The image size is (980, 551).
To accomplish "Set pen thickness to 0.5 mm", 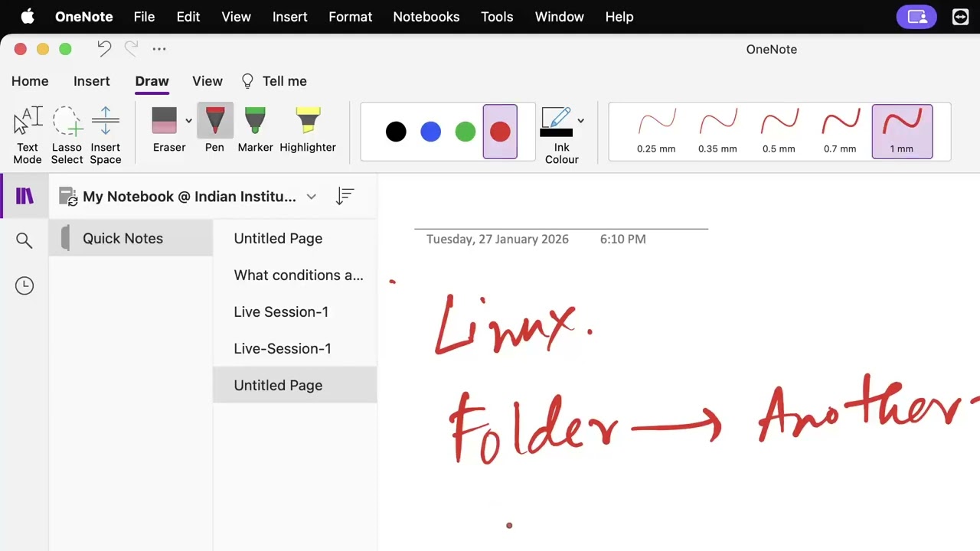I will 779,132.
